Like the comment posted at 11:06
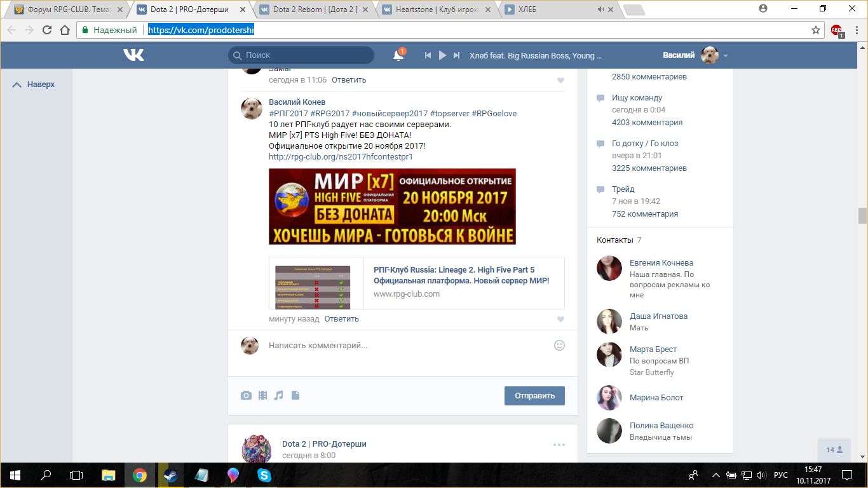 coord(560,81)
